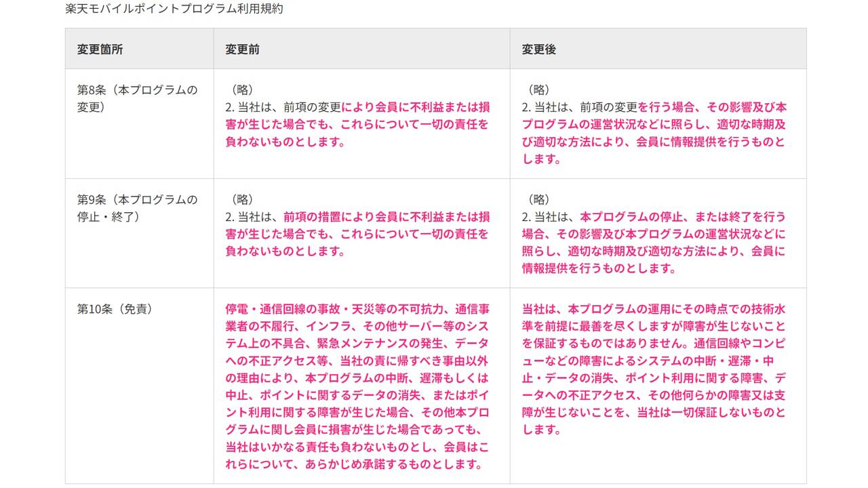The width and height of the screenshot is (868, 488).
Task: Click the 変更箇所 column header
Action: (99, 48)
